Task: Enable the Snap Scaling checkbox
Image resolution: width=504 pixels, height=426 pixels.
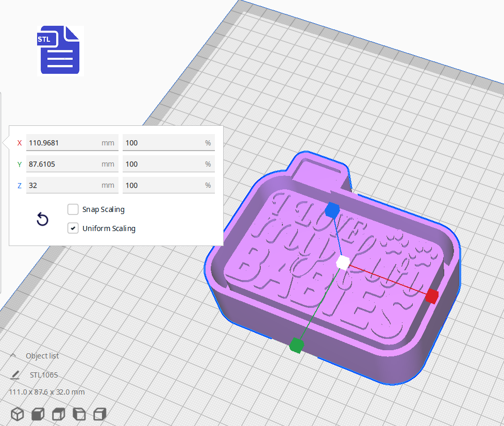Action: (73, 209)
